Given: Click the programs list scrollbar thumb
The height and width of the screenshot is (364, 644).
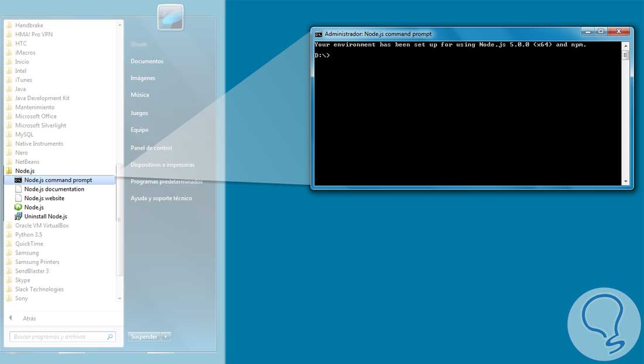Looking at the screenshot, I should [x=119, y=220].
